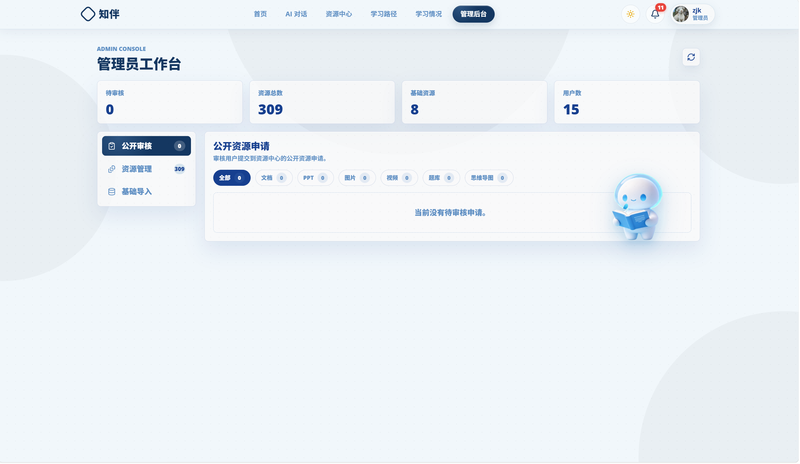Viewport: 800px width, 464px height.
Task: Click the 资源总数 309 stat card
Action: pyautogui.click(x=322, y=102)
